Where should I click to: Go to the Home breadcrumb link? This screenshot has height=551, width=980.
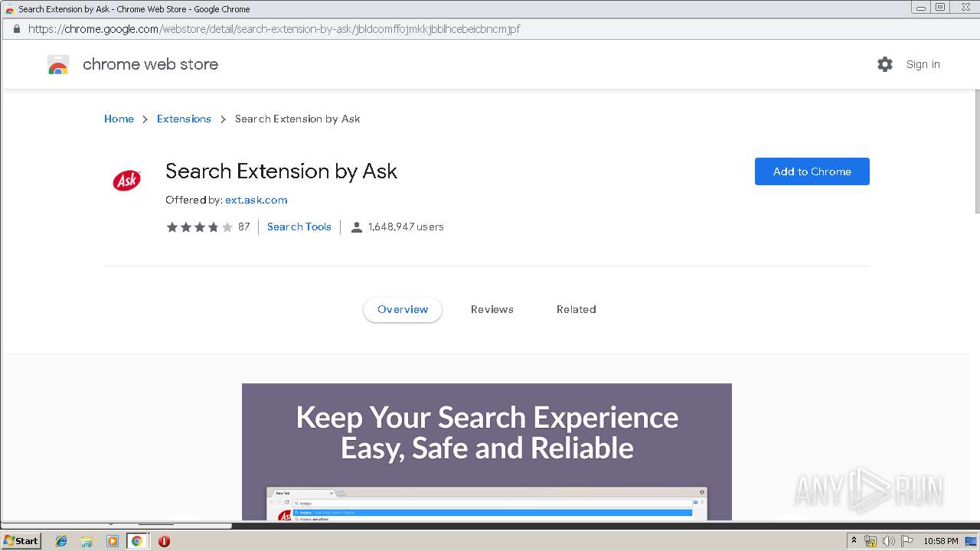click(119, 119)
